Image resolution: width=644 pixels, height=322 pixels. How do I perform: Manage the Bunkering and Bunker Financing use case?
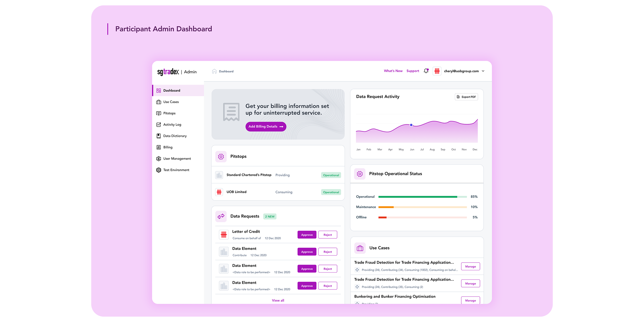470,301
